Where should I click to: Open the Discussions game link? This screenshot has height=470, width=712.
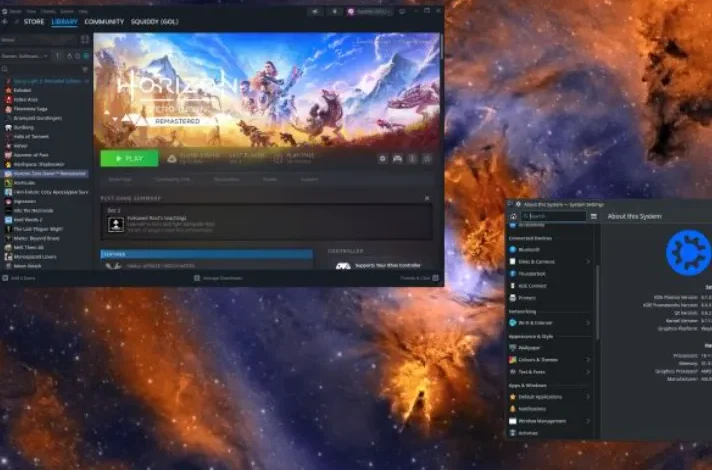(x=227, y=179)
